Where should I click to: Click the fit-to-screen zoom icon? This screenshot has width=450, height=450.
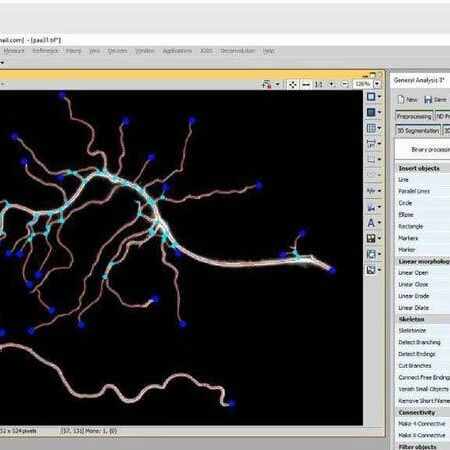coord(292,84)
